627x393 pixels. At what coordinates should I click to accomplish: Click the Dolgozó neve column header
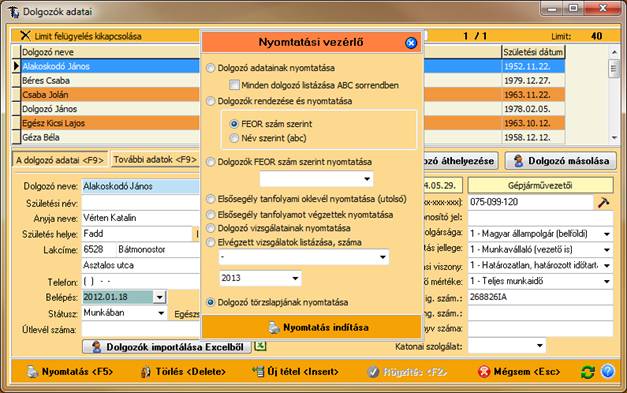(x=110, y=52)
